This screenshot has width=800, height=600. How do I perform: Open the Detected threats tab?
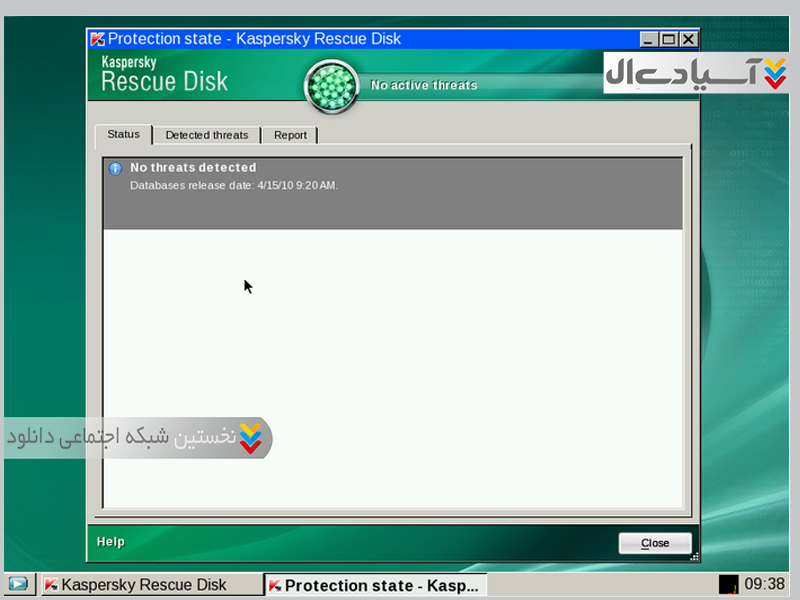click(x=206, y=135)
